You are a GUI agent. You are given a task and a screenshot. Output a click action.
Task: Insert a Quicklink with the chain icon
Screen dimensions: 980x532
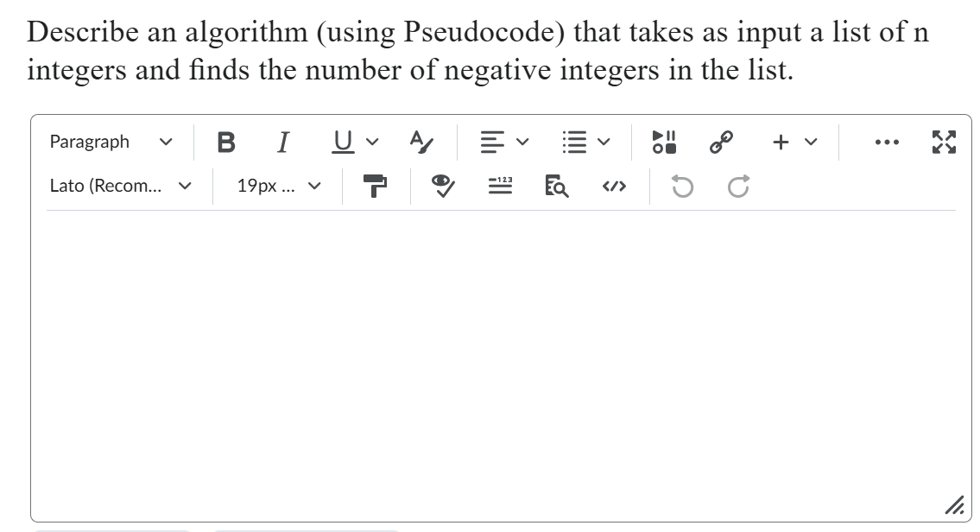pyautogui.click(x=723, y=141)
